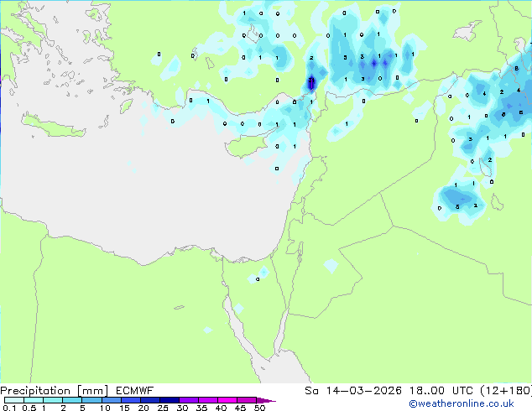Click the 'Sa 14-03-2026' date text
532x411 pixels.
[353, 390]
